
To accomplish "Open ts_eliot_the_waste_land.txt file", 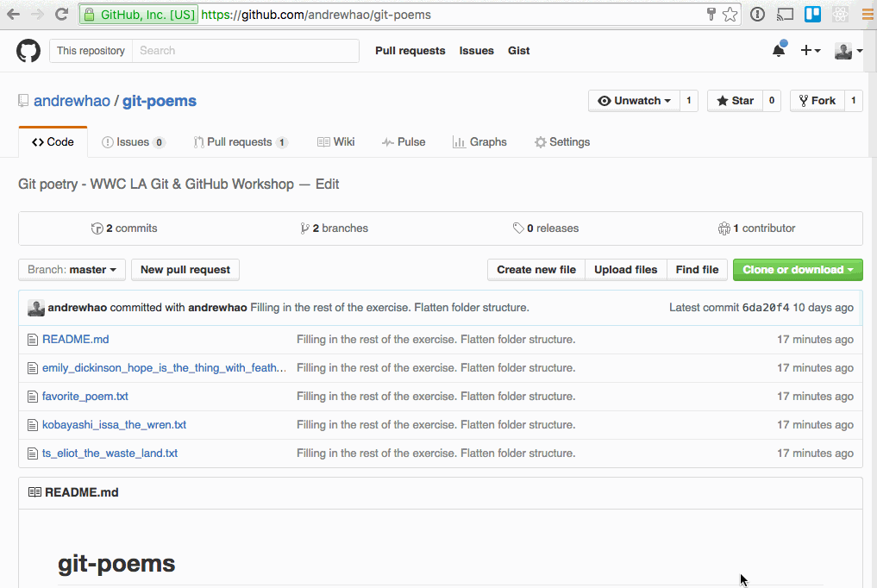I will [110, 454].
